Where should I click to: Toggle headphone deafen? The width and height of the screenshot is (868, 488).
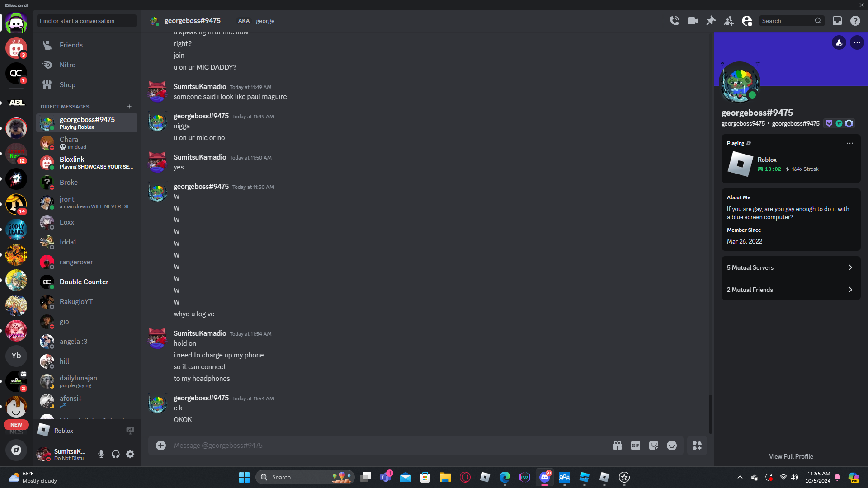[x=116, y=454]
